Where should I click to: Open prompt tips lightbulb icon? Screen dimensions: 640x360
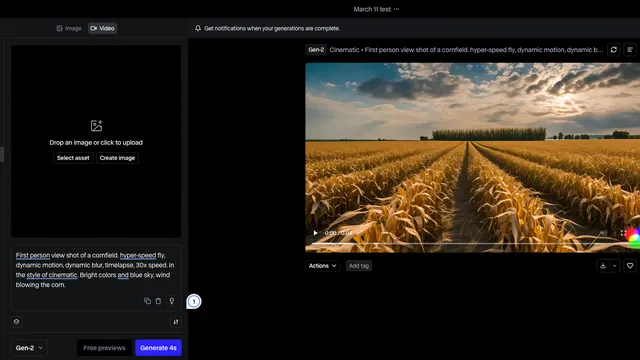171,301
